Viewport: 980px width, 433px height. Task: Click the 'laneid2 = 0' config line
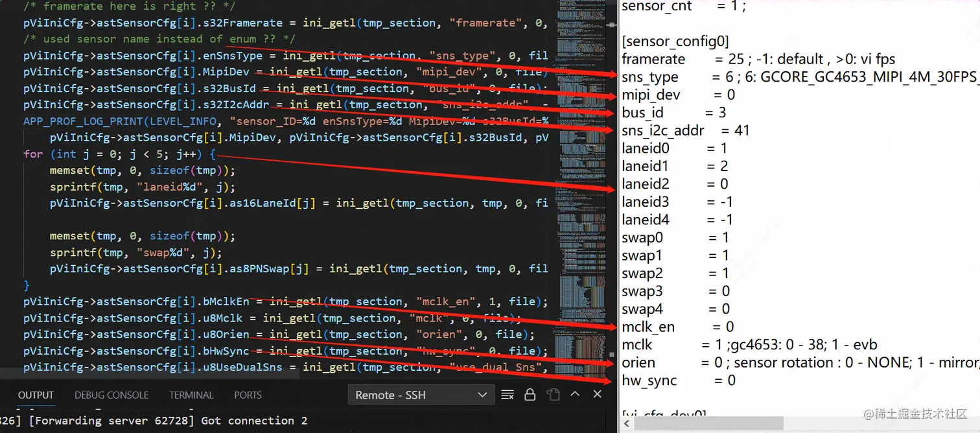[675, 184]
